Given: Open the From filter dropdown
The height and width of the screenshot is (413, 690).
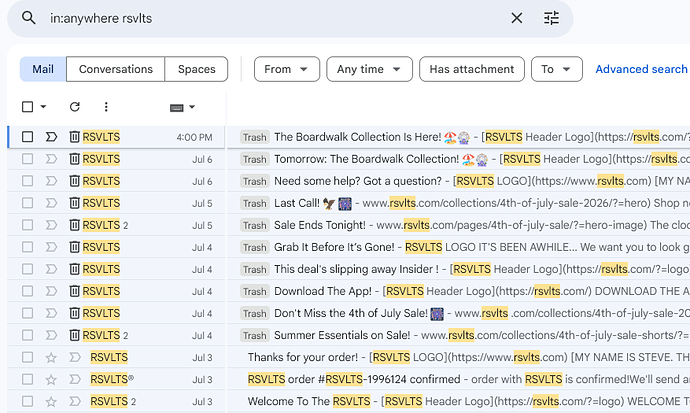Looking at the screenshot, I should 286,69.
